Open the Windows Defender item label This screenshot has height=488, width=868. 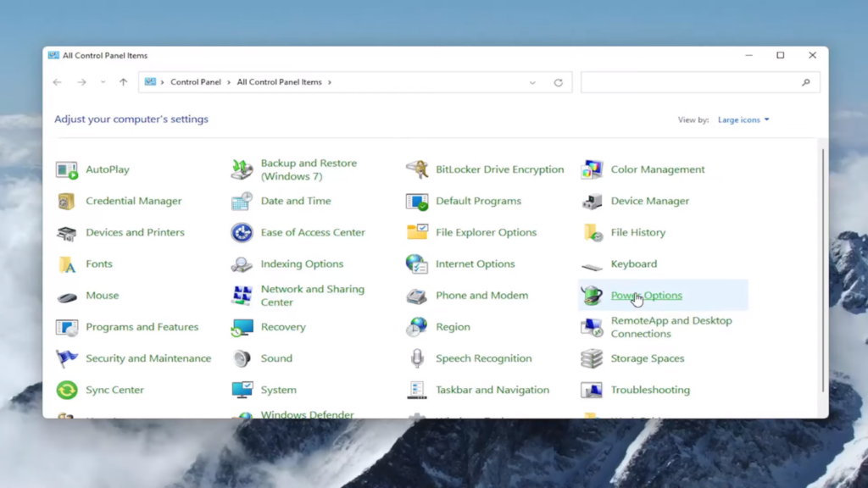[307, 414]
